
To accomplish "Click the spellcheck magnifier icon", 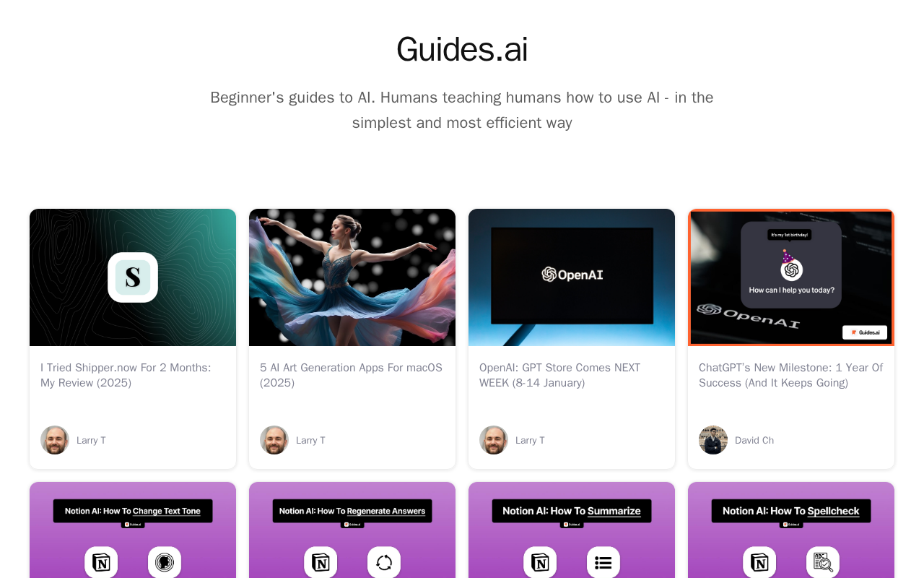I will 823,562.
